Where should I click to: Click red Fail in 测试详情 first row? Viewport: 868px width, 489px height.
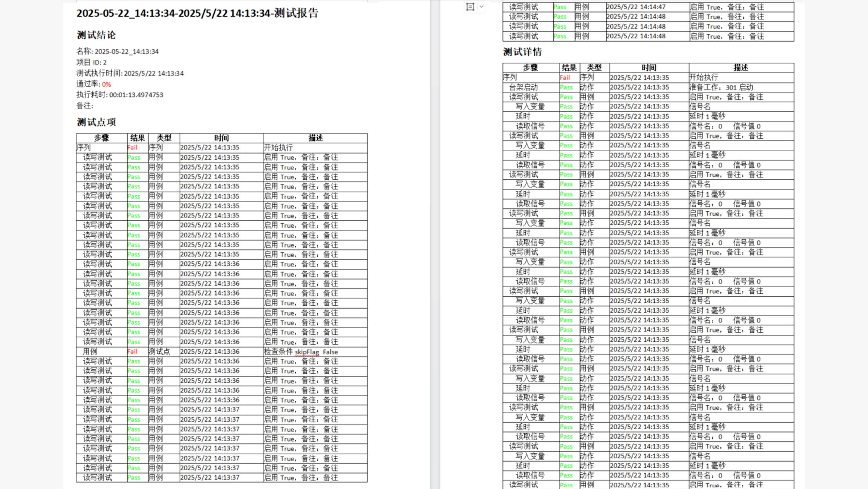click(x=565, y=77)
